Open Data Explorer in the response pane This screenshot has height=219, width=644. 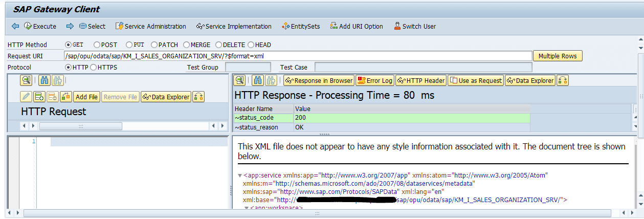[530, 80]
